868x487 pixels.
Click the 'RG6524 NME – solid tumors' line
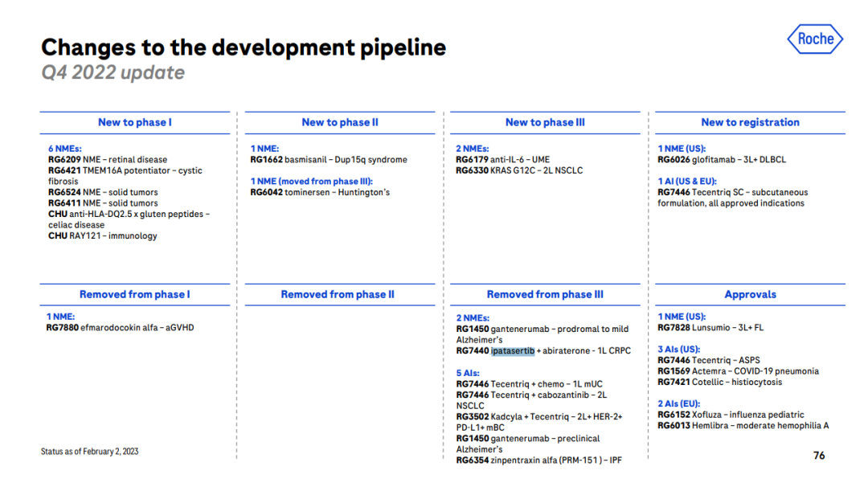coord(103,192)
